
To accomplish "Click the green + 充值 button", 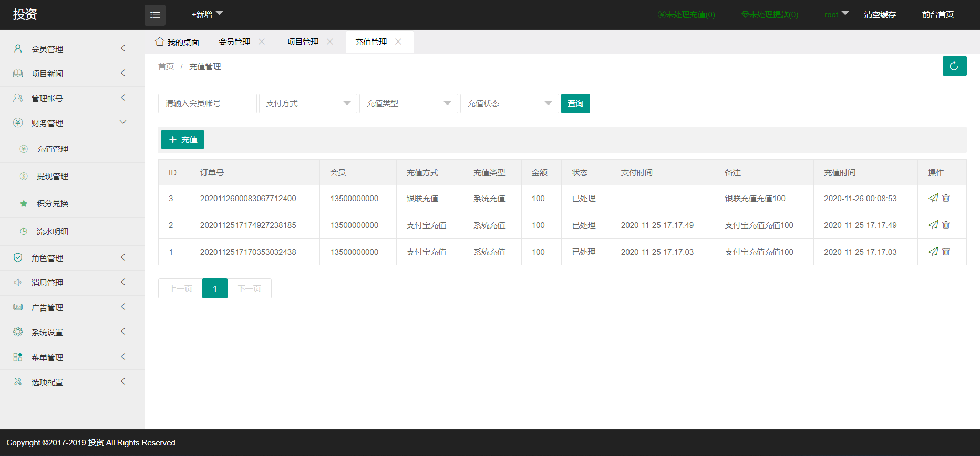I will (182, 140).
